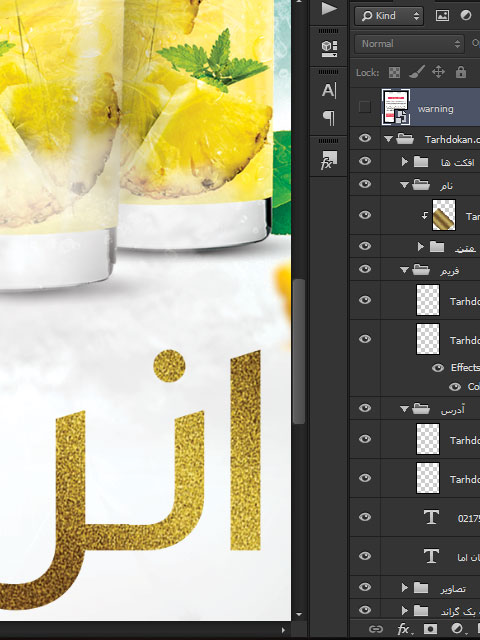Screen dimensions: 480x640
Task: Open the Kind filter dropdown
Action: pyautogui.click(x=389, y=16)
